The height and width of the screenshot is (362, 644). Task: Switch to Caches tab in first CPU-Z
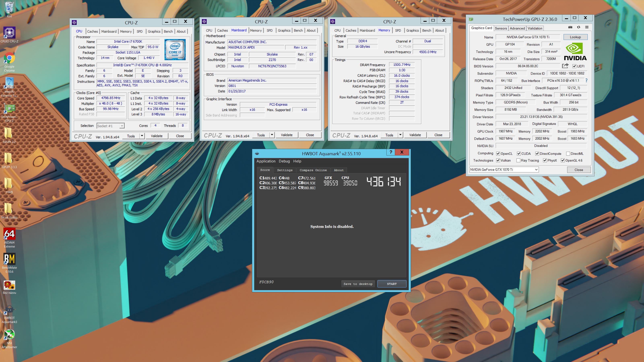tap(93, 32)
